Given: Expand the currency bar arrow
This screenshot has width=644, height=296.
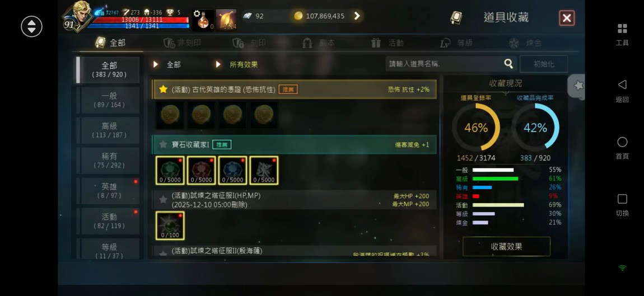Looking at the screenshot, I should (x=357, y=16).
